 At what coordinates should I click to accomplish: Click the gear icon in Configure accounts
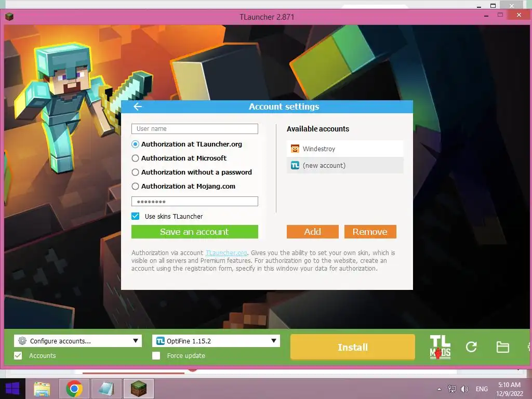[22, 341]
